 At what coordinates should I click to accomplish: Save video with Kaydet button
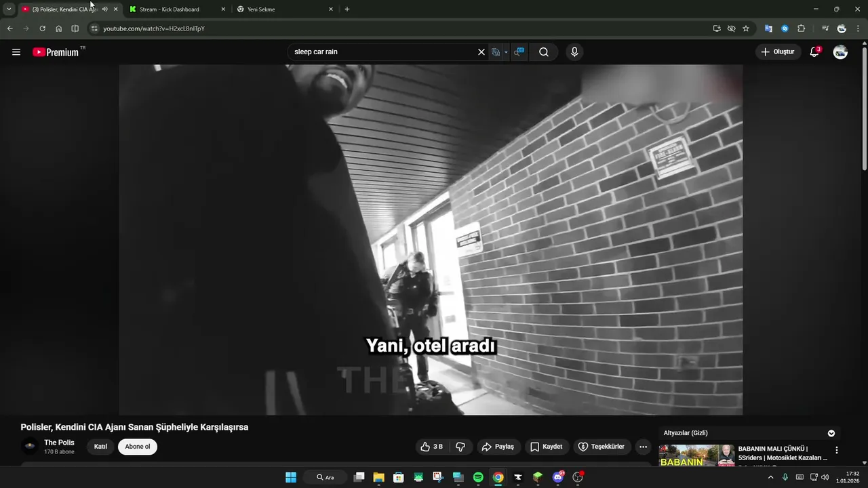point(547,447)
